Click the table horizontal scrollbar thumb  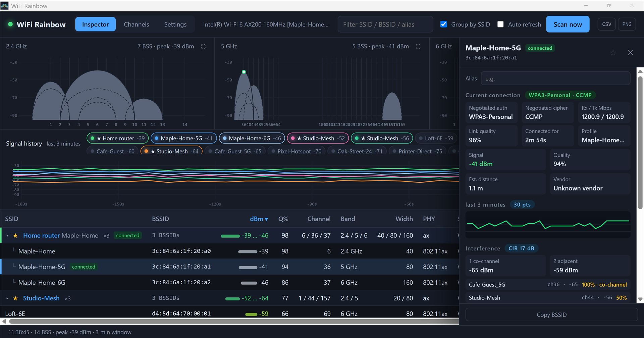coord(234,321)
